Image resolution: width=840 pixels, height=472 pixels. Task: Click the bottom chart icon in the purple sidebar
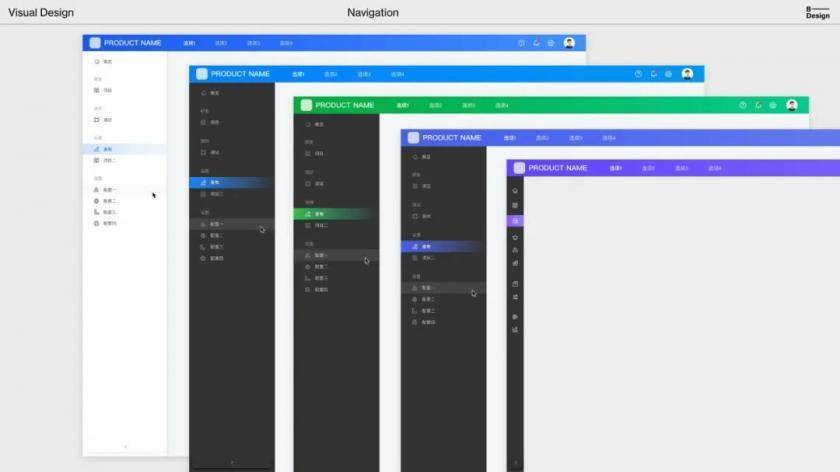coord(515,330)
